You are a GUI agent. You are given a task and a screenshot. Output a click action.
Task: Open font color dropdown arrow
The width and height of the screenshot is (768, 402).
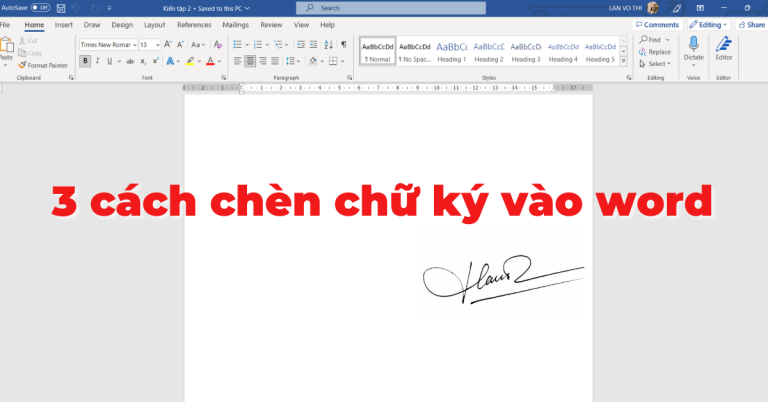219,61
